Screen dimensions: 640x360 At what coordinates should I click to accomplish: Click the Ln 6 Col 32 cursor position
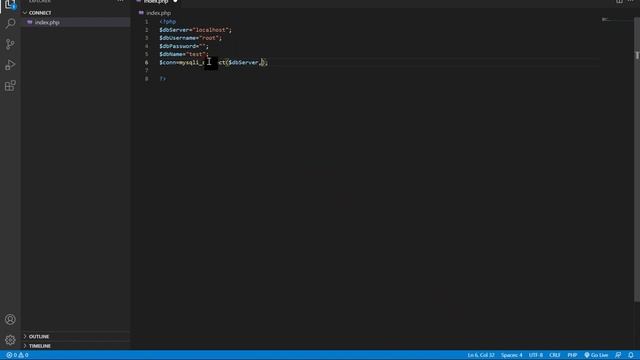tap(481, 355)
